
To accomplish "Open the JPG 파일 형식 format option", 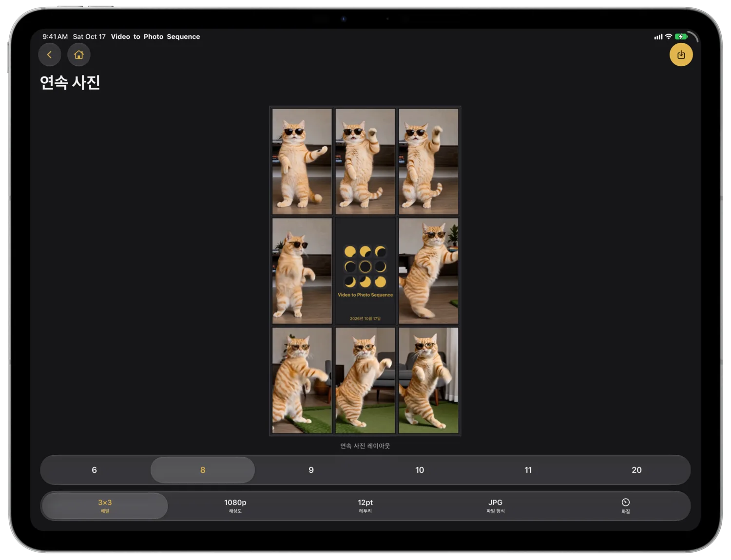I will click(x=496, y=506).
